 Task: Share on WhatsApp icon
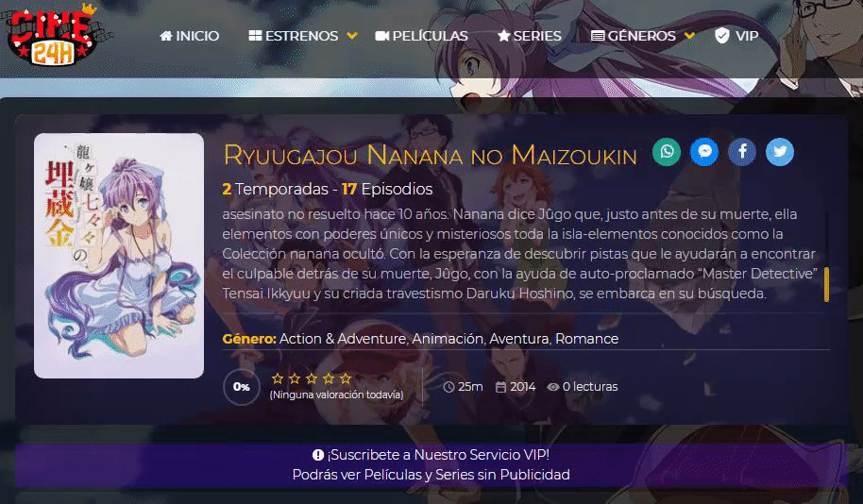(x=667, y=152)
